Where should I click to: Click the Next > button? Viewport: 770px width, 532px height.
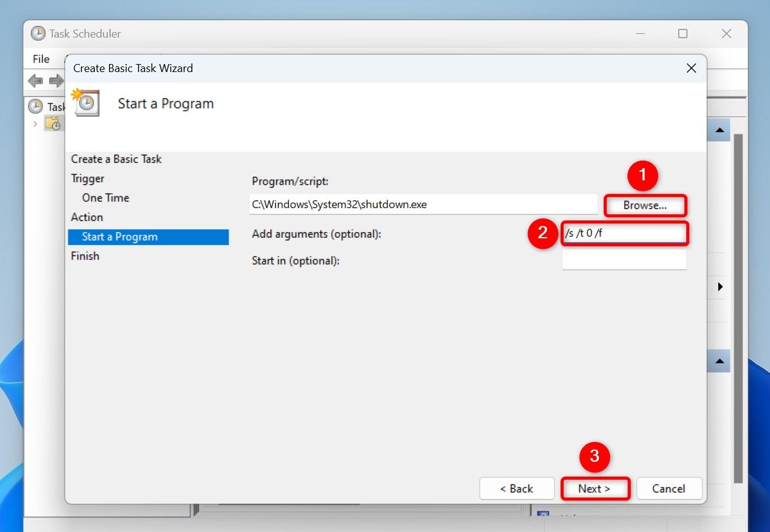click(x=594, y=488)
